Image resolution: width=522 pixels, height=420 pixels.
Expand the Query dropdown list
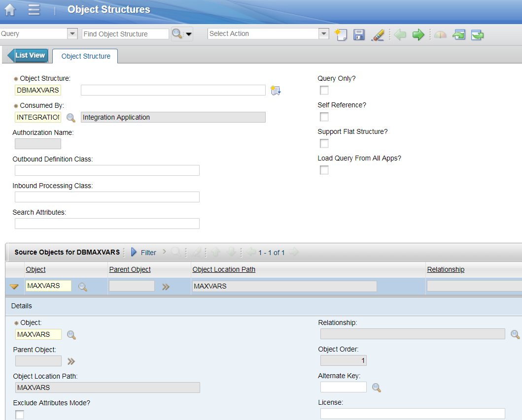point(72,33)
